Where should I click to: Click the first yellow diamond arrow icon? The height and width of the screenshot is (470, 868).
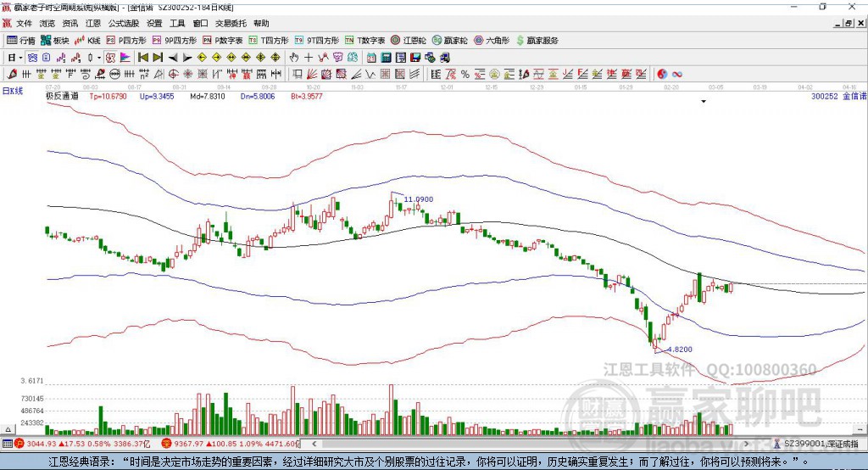pos(202,58)
